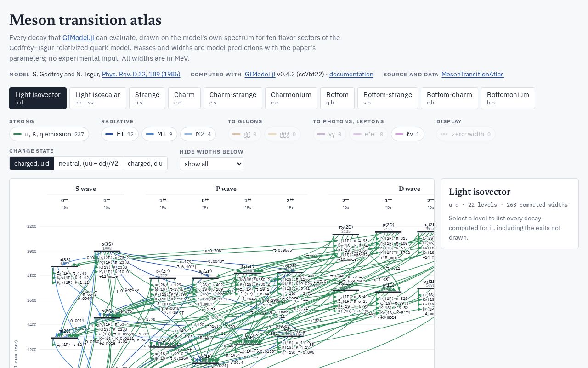This screenshot has height=368, width=588.
Task: Click '+1 more' under a₀(2P)
Action: pos(205,304)
